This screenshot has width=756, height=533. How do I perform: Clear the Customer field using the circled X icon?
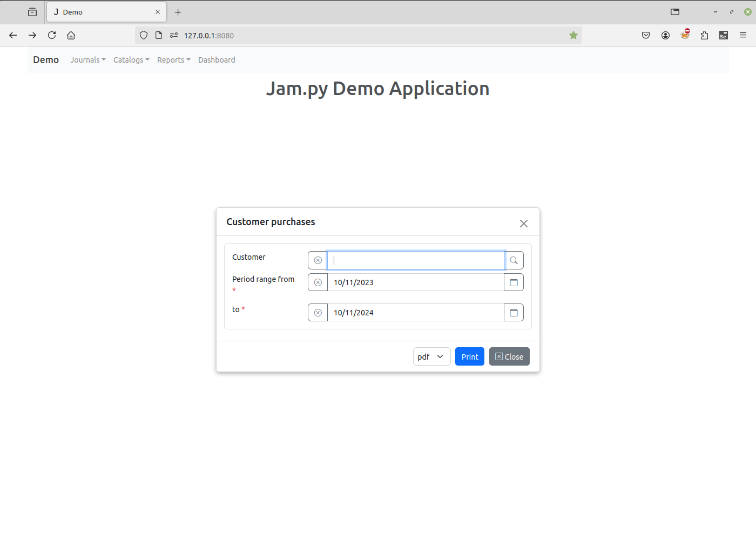[318, 260]
